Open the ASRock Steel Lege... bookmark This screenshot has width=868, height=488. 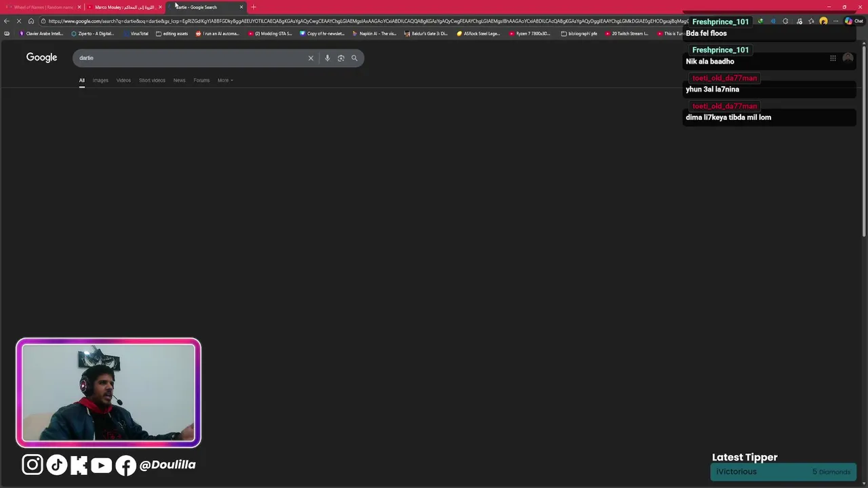tap(479, 33)
